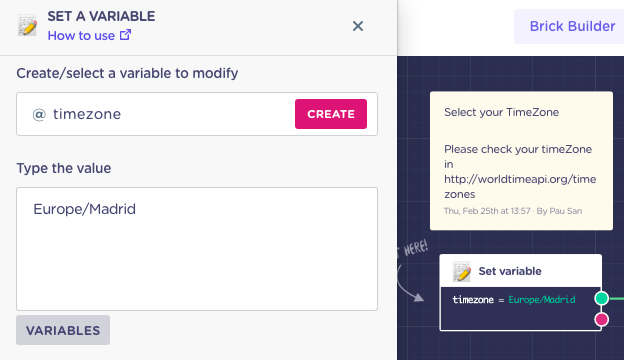Click the @ symbol in variable field
Image resolution: width=624 pixels, height=360 pixels.
point(39,115)
